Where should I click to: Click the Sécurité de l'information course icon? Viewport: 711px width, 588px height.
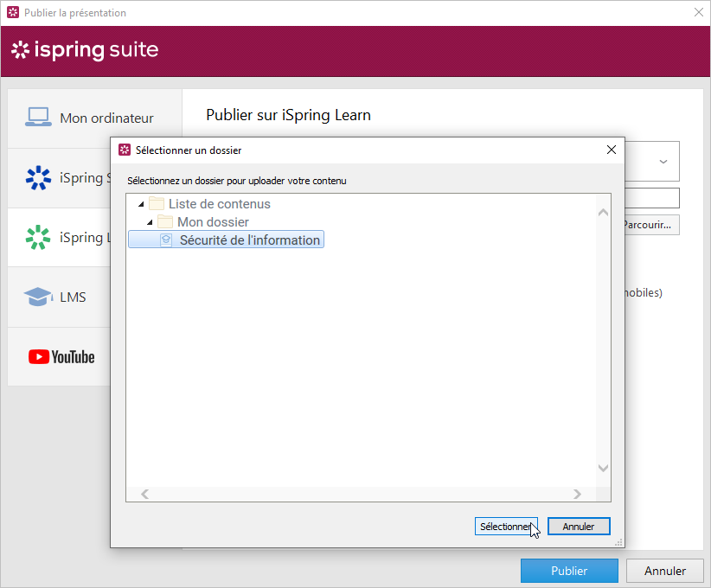[x=167, y=240]
